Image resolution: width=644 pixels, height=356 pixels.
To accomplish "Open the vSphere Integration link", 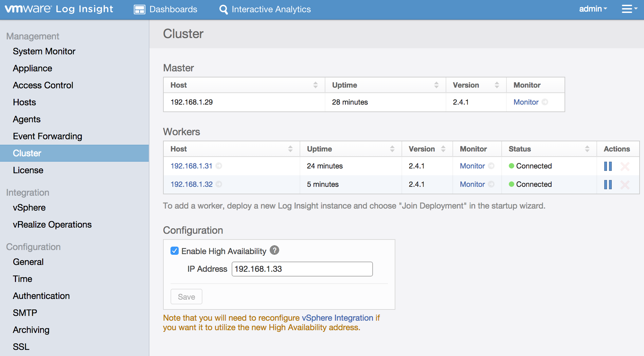I will [x=337, y=318].
